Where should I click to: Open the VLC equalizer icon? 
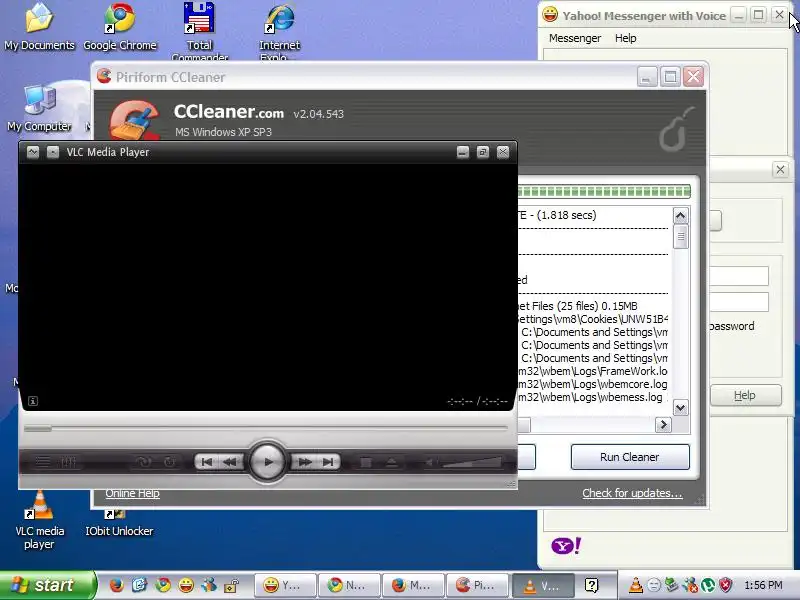tap(68, 462)
